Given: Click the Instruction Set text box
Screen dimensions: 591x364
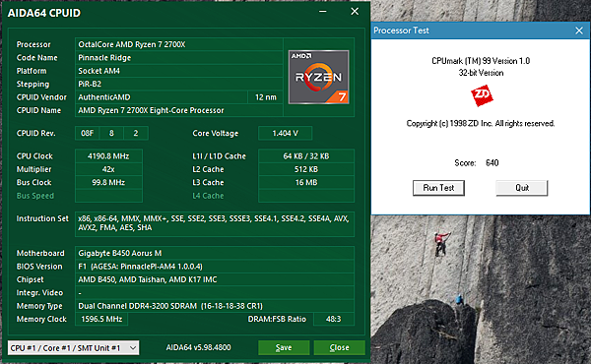Looking at the screenshot, I should point(215,223).
